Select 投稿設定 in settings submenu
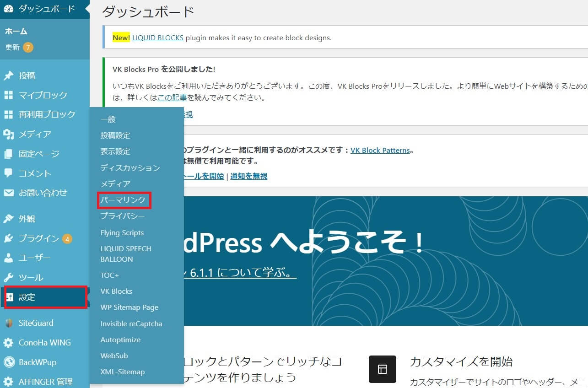The height and width of the screenshot is (388, 588). click(115, 135)
